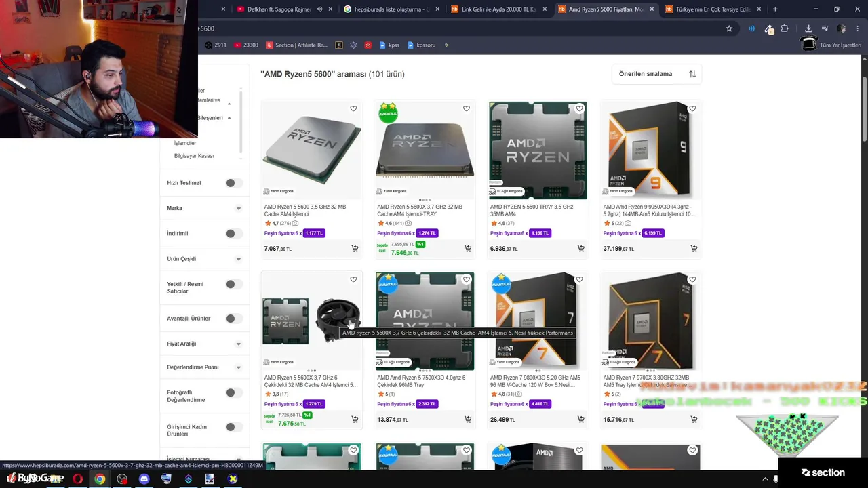Open AMD Ryzen 7 9800X3D product title

click(x=536, y=381)
